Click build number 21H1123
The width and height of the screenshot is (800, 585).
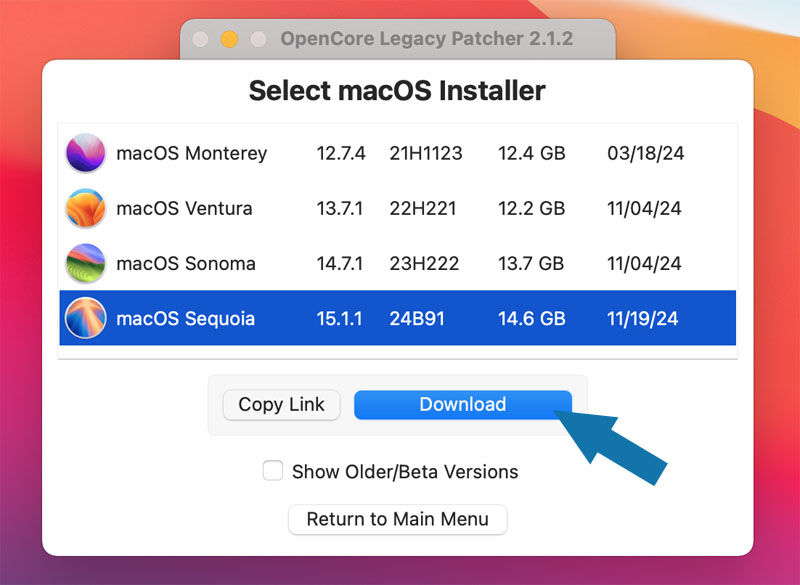[x=426, y=154]
